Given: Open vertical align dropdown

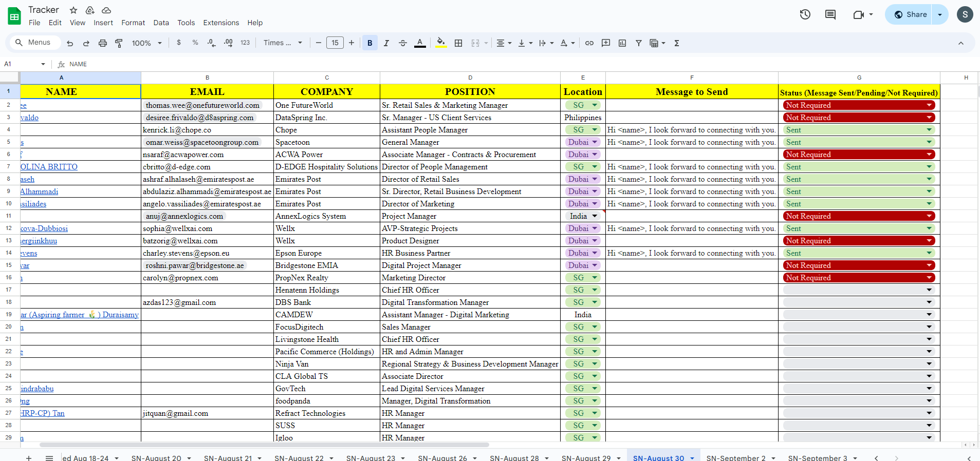Looking at the screenshot, I should pyautogui.click(x=525, y=43).
